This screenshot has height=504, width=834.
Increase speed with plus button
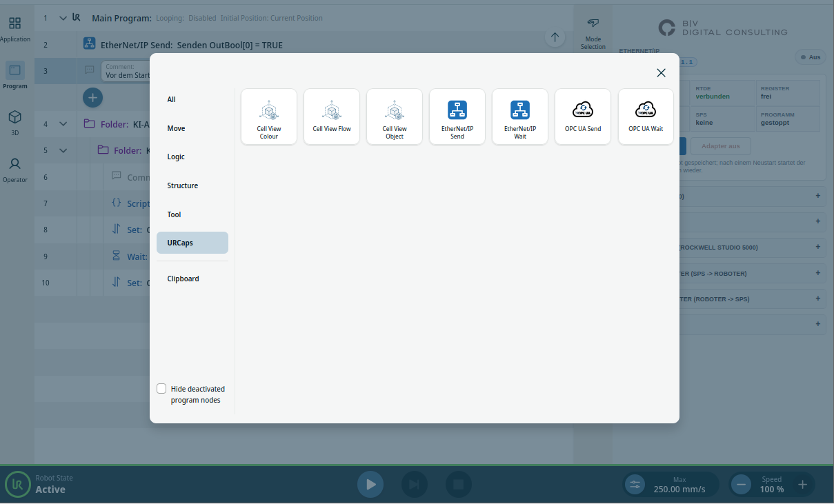pos(803,485)
